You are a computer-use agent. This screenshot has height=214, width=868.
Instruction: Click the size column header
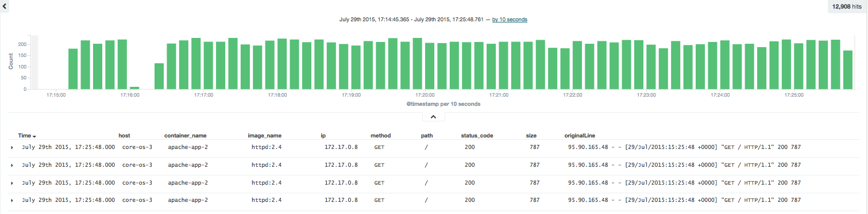tap(531, 136)
